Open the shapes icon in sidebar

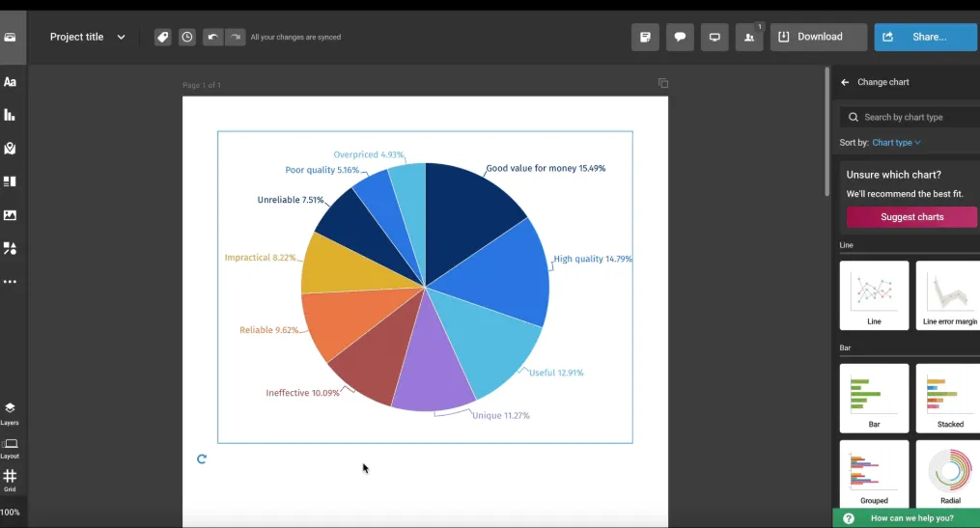pyautogui.click(x=10, y=248)
